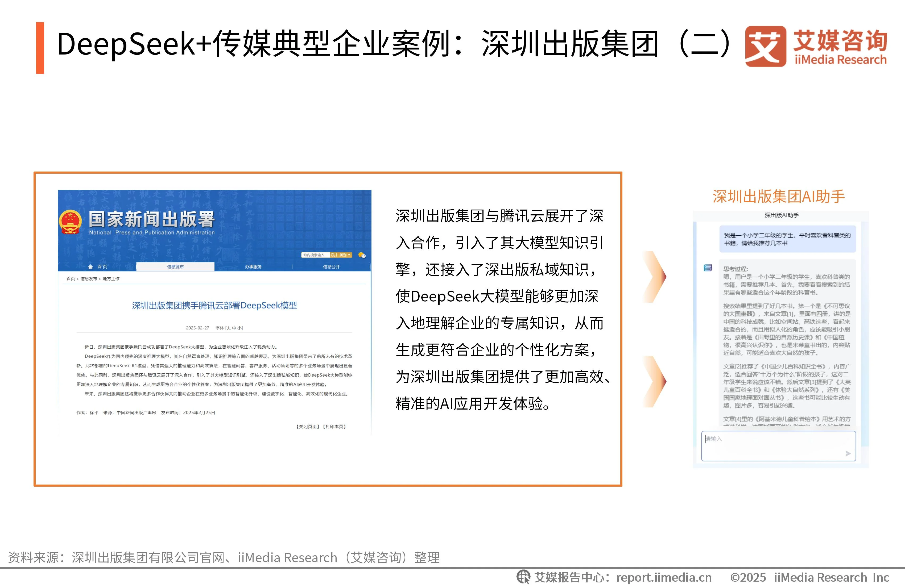Click the home icon beside 首页 tab

pyautogui.click(x=90, y=267)
